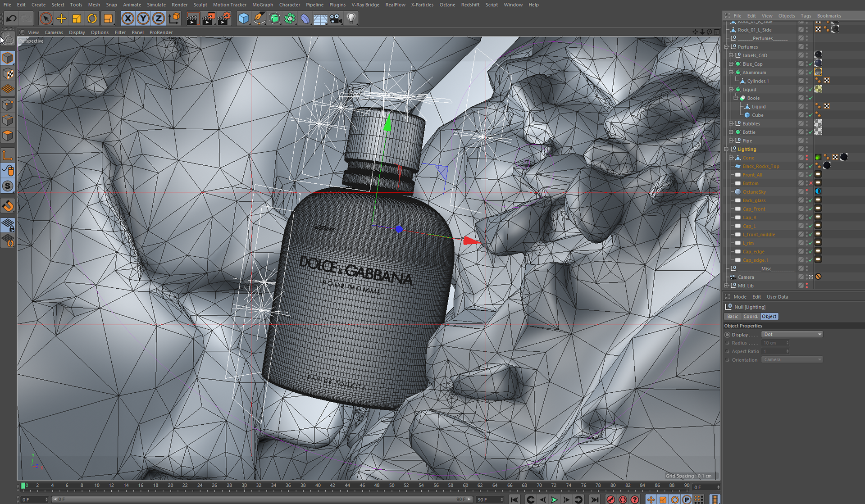
Task: Expand the Blue_Cap object
Action: pyautogui.click(x=731, y=64)
